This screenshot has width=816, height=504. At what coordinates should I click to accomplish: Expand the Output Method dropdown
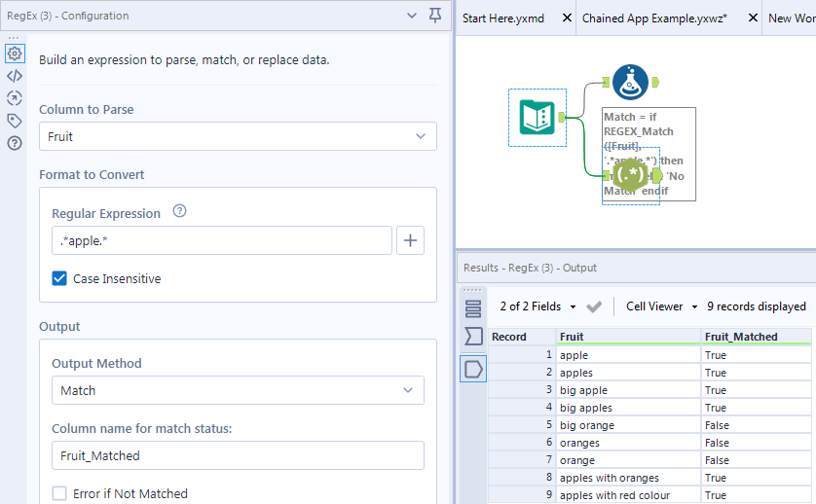238,390
